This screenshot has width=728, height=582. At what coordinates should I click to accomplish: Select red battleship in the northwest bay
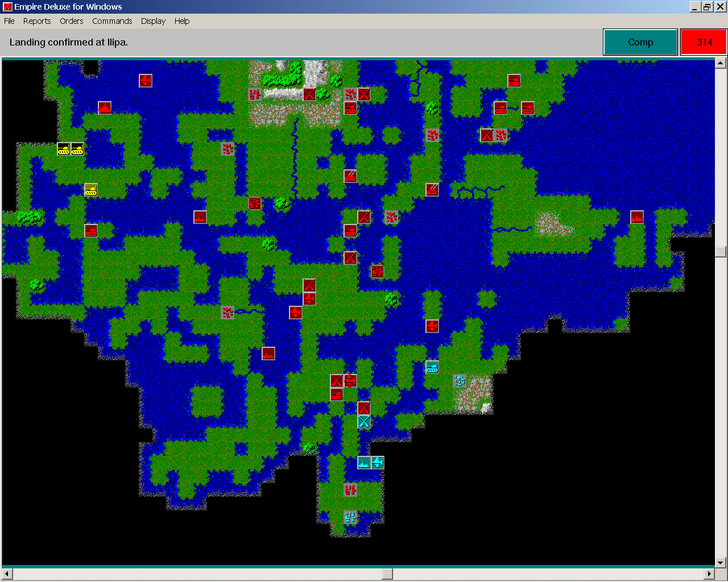pos(105,108)
